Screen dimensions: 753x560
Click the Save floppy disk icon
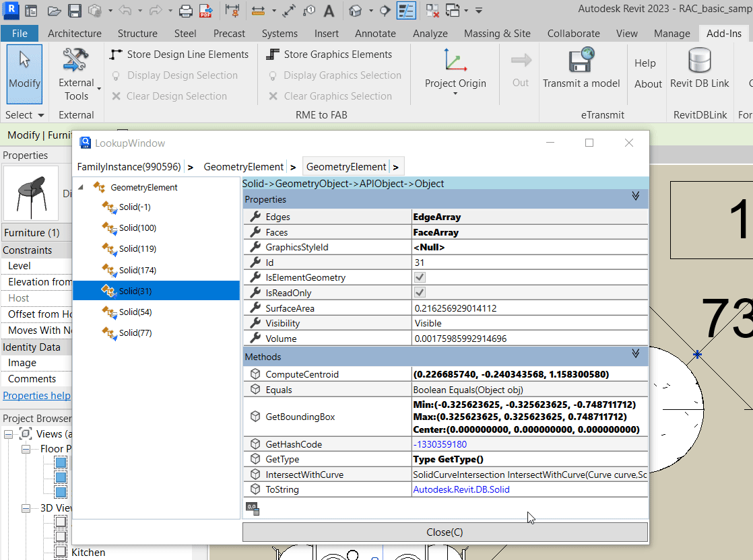(75, 11)
